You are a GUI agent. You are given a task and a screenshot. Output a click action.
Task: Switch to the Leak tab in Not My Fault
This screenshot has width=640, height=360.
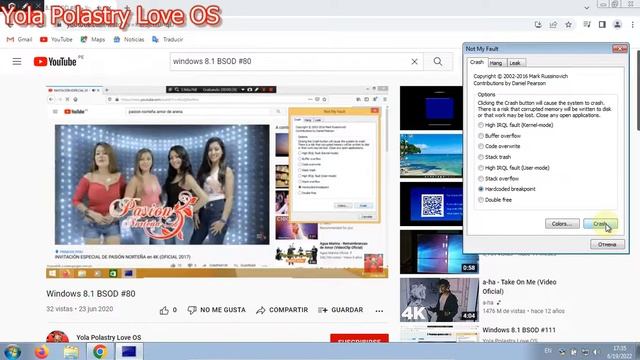pos(515,63)
